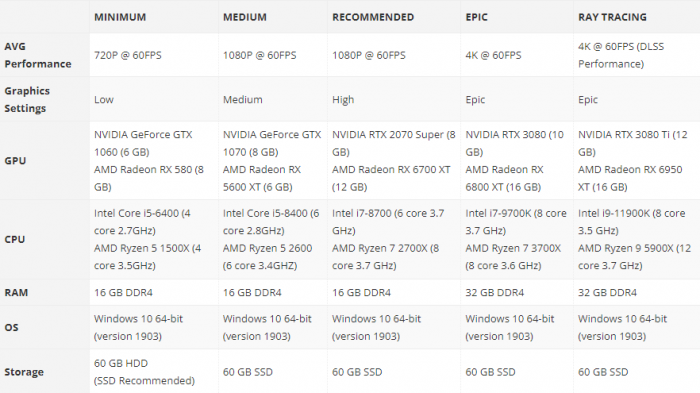
Task: Click the GPU row label
Action: 15,161
